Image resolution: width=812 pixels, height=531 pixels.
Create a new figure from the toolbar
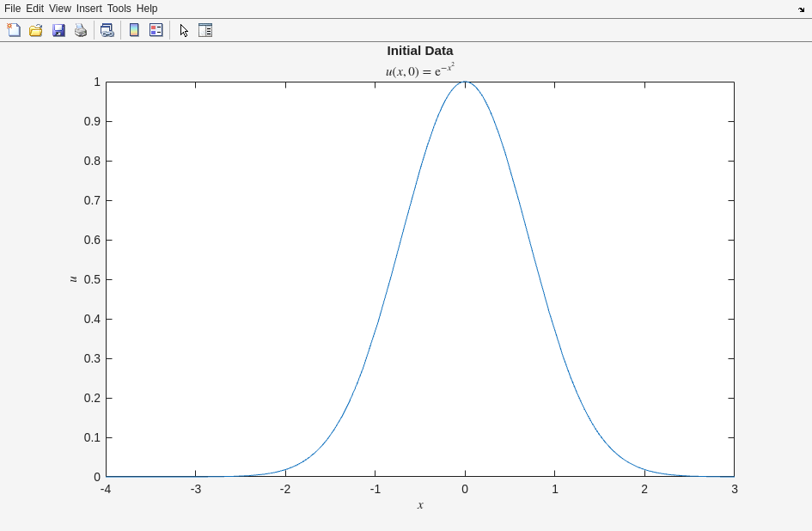14,30
